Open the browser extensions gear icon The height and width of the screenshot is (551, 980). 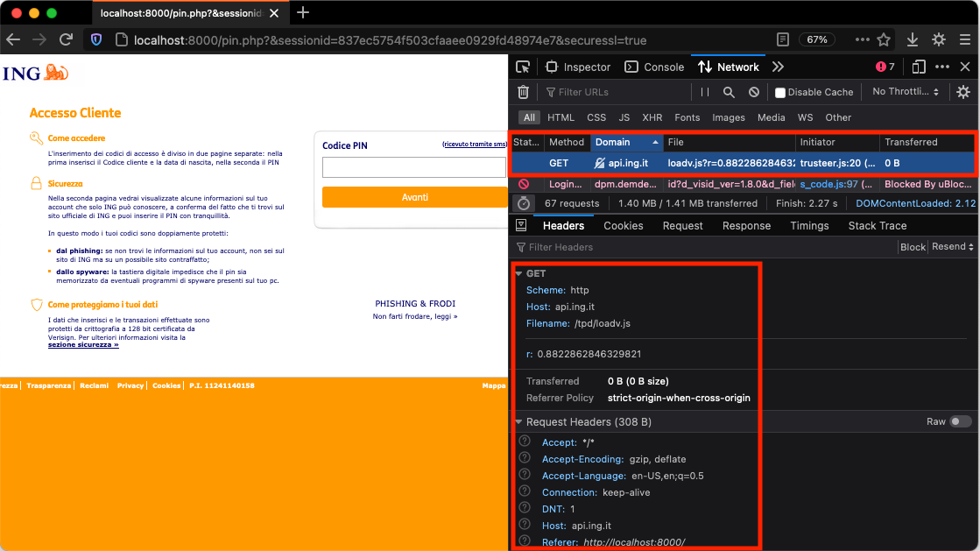point(939,40)
